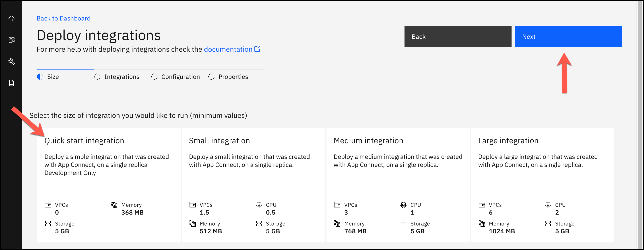Open the dashboard tiles sidebar icon

tap(12, 40)
